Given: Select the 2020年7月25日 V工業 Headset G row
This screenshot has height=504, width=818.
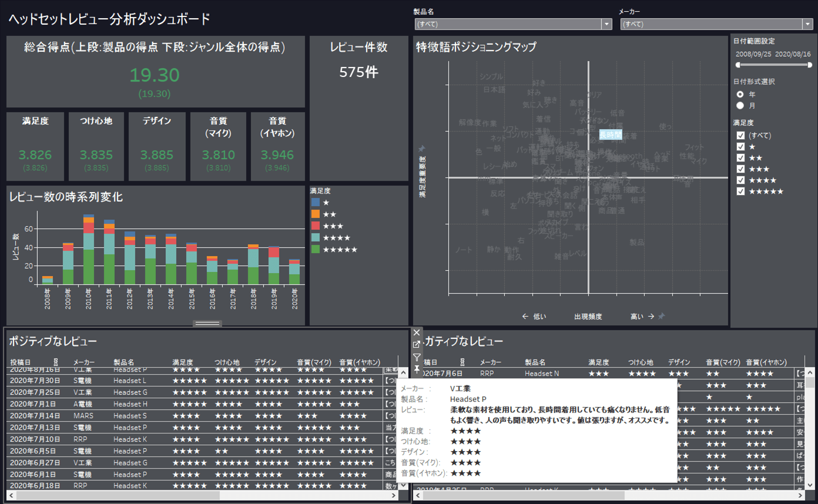Looking at the screenshot, I should point(203,392).
